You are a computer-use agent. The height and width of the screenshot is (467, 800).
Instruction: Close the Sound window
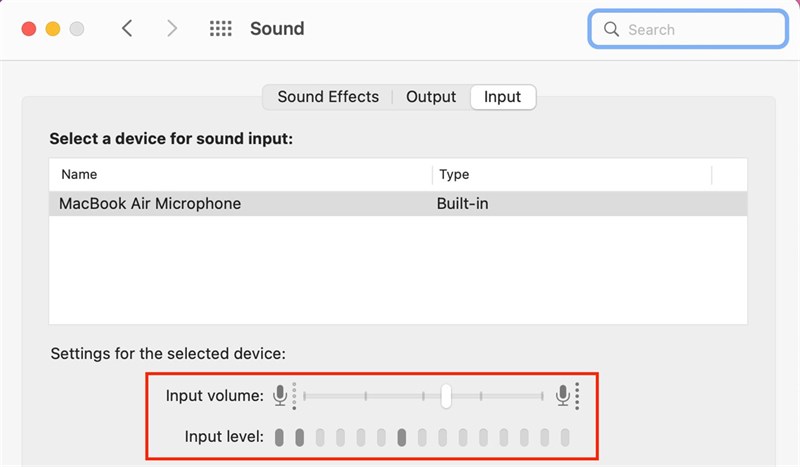coord(29,29)
